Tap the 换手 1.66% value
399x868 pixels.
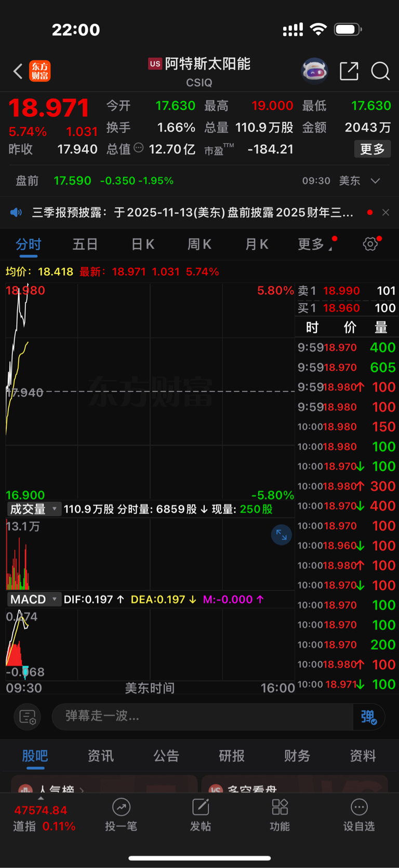coord(176,127)
